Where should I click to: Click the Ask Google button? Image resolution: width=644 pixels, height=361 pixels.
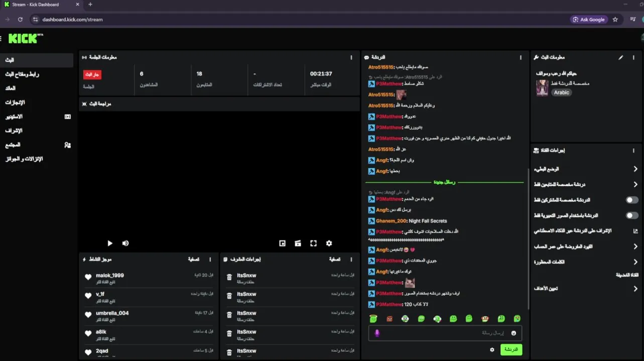pyautogui.click(x=589, y=20)
